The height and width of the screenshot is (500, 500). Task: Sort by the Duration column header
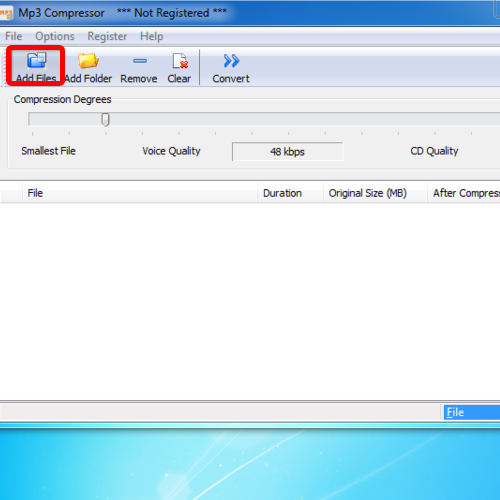click(x=290, y=193)
